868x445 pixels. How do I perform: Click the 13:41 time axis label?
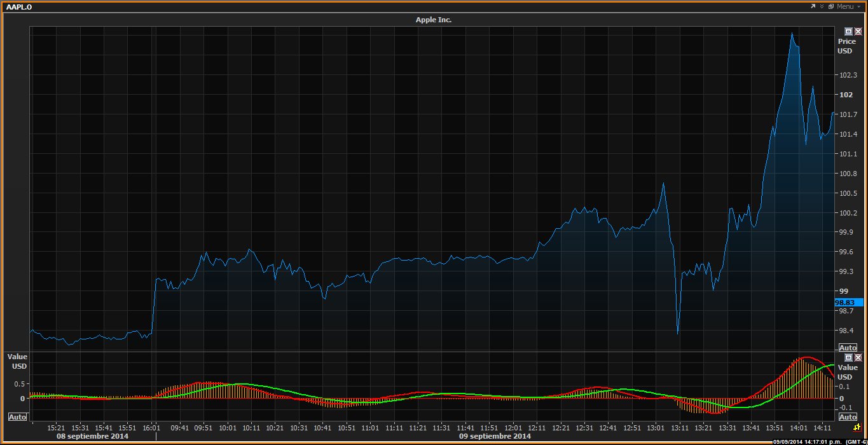point(751,428)
